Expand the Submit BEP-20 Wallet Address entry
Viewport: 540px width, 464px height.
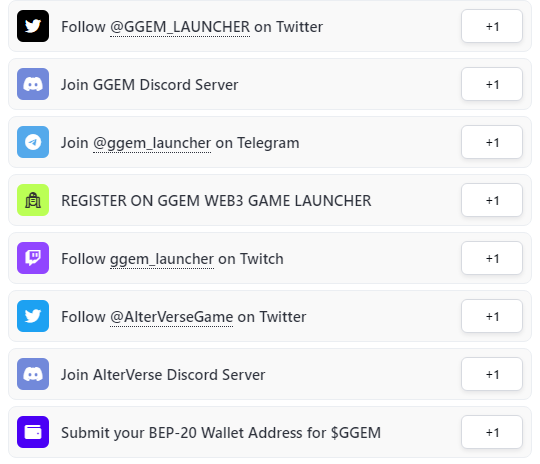click(270, 432)
